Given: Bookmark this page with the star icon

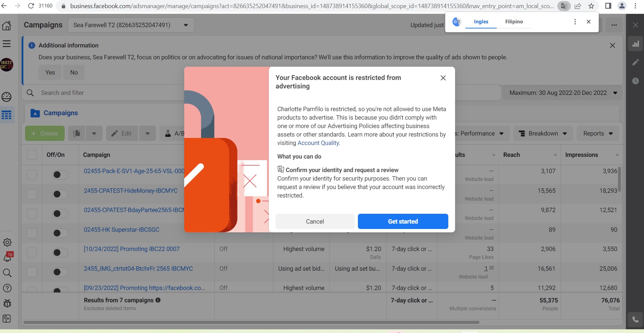Looking at the screenshot, I should coord(591,6).
